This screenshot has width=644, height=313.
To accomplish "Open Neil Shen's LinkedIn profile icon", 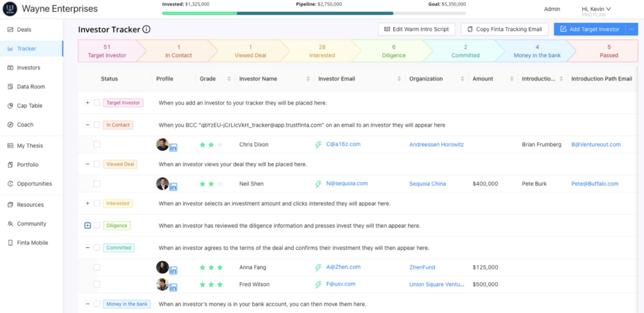I will (x=173, y=187).
